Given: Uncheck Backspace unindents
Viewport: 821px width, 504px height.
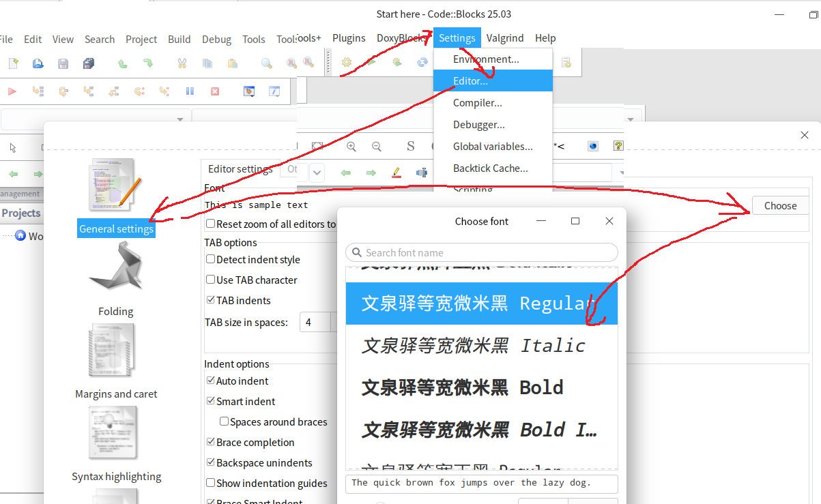Looking at the screenshot, I should [211, 462].
